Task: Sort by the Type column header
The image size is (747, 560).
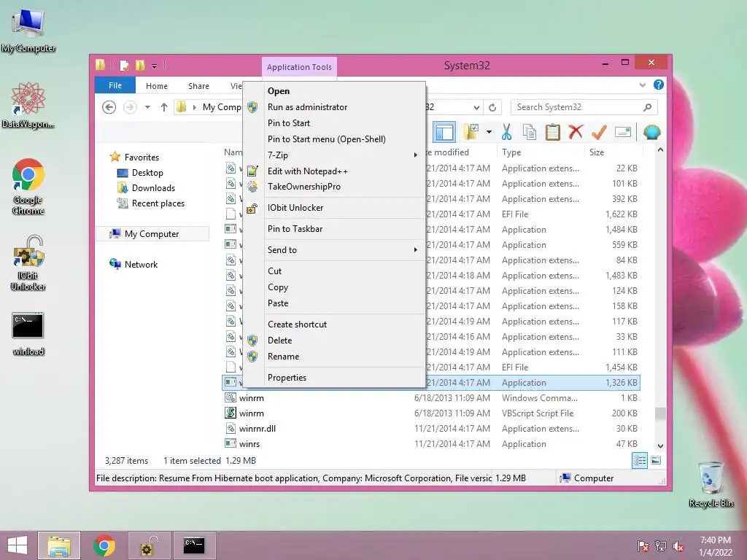Action: (x=541, y=152)
